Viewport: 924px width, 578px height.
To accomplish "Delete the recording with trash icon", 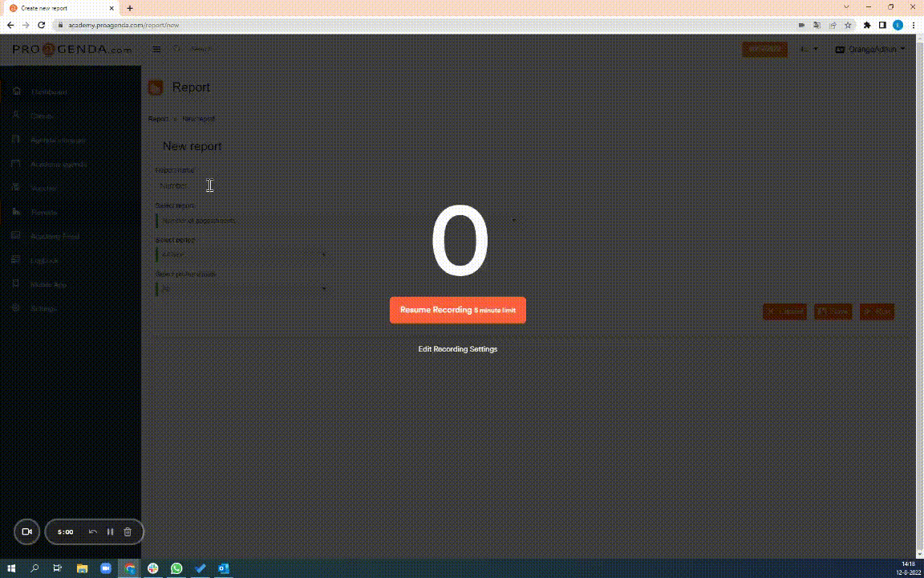I will (x=128, y=531).
